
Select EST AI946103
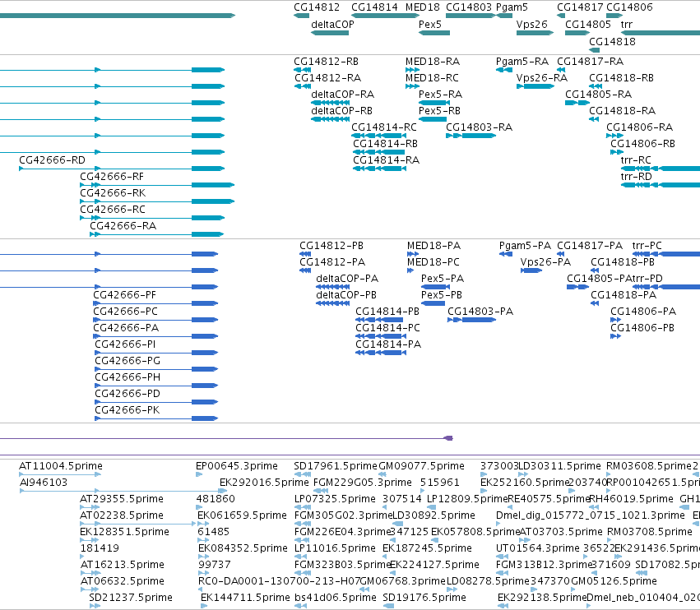[44, 483]
